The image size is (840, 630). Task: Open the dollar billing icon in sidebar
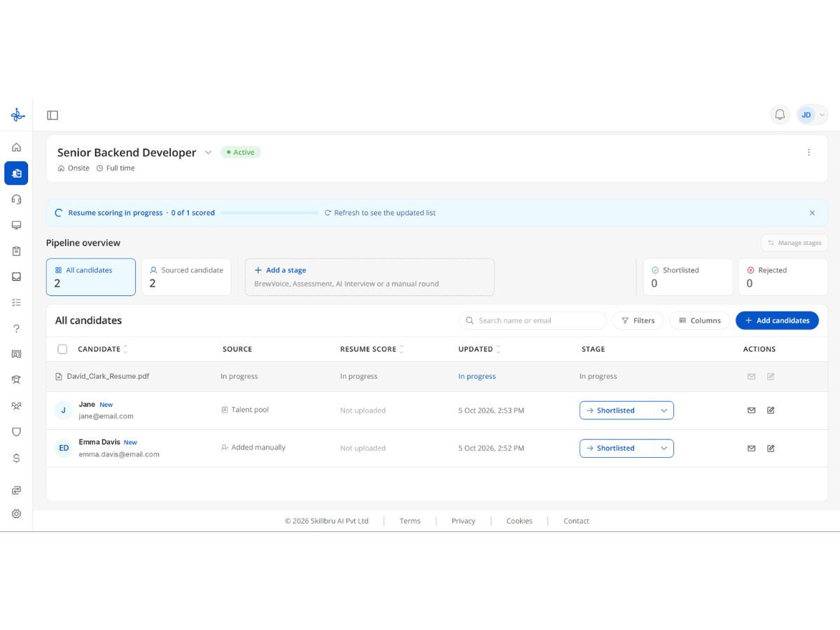[16, 458]
